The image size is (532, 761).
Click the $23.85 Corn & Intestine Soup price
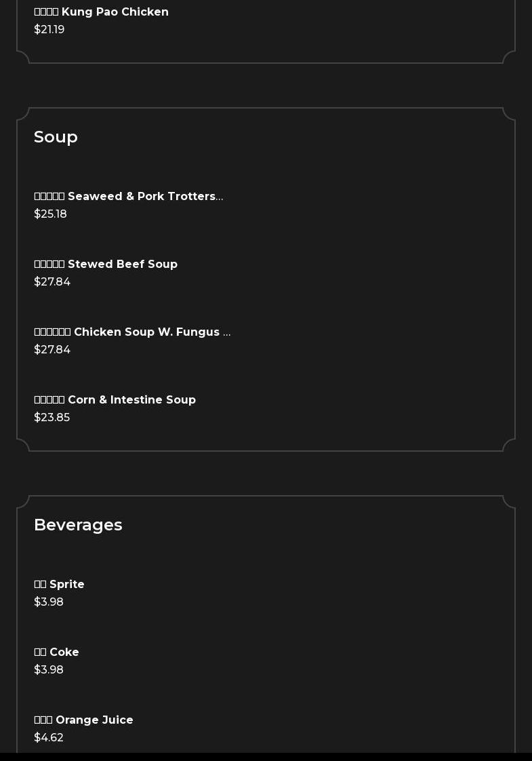52,418
